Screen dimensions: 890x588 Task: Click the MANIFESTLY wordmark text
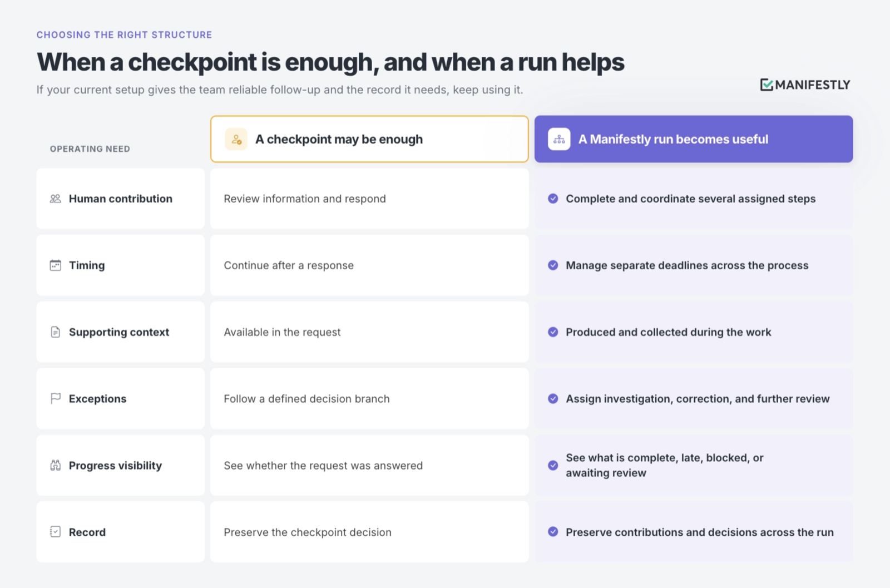813,85
